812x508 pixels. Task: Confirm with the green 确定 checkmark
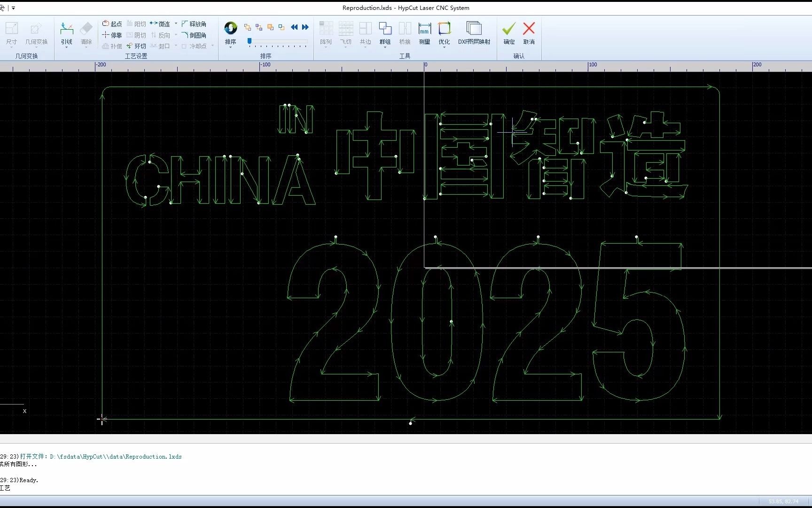point(509,33)
